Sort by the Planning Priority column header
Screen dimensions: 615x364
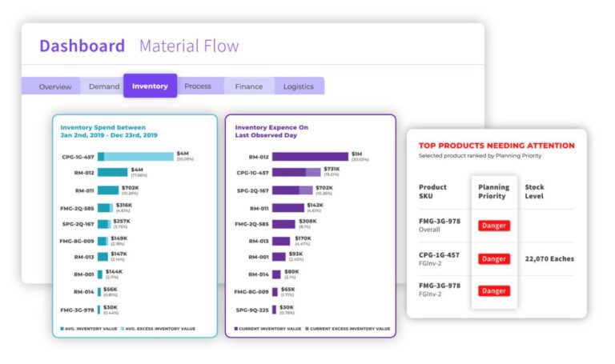[x=494, y=192]
